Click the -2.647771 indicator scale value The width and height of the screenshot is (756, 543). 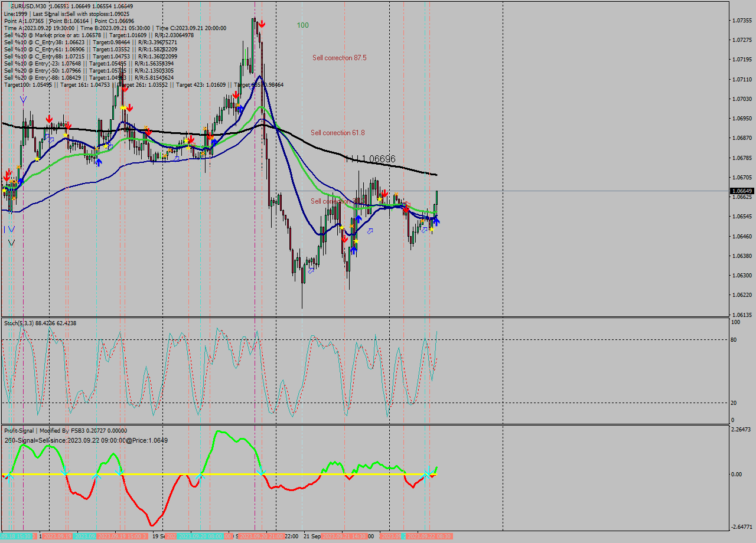point(741,526)
